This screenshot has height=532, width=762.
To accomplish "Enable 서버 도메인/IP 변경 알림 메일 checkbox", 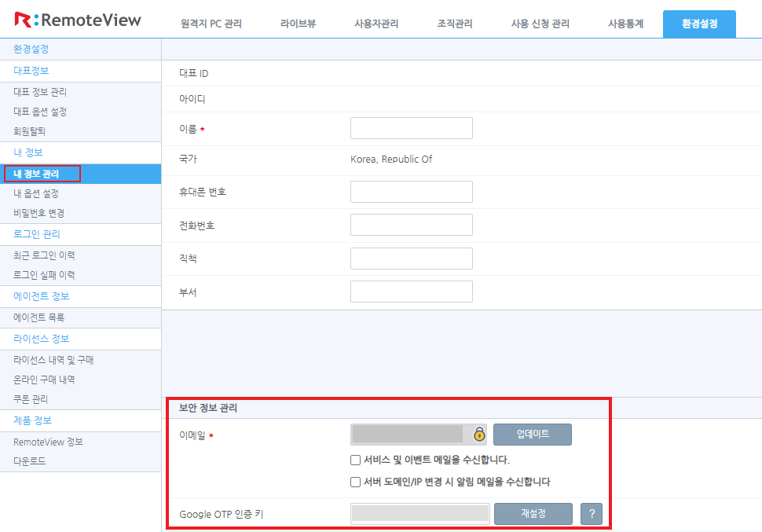I will [x=355, y=482].
